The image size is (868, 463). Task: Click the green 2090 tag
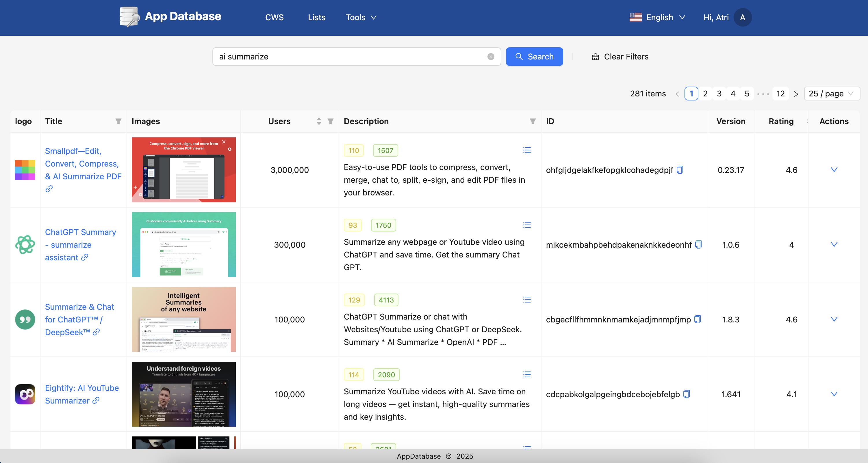(387, 375)
